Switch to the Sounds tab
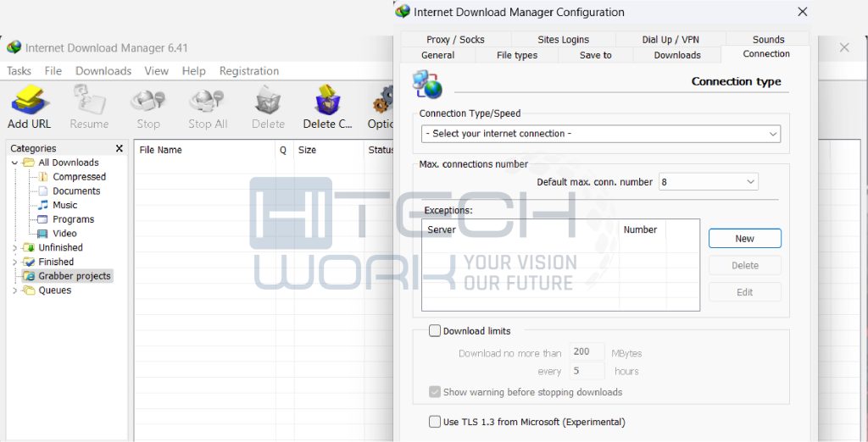The height and width of the screenshot is (442, 868). pyautogui.click(x=768, y=39)
